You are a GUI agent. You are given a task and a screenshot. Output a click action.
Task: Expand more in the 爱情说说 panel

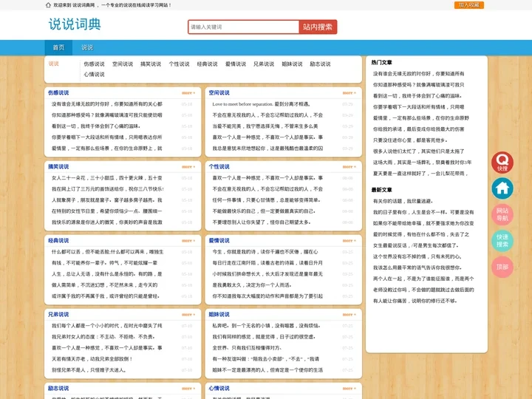pos(349,241)
